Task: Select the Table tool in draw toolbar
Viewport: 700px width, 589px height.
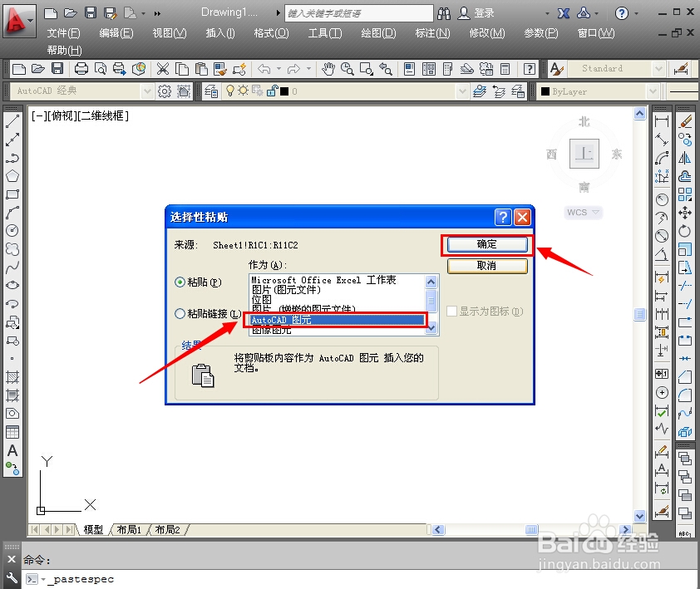Action: tap(12, 432)
